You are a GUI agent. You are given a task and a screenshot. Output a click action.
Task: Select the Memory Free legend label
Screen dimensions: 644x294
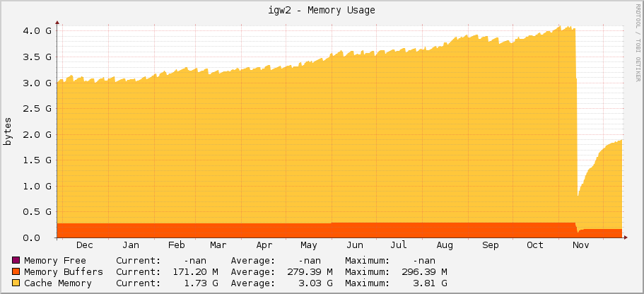pos(55,261)
